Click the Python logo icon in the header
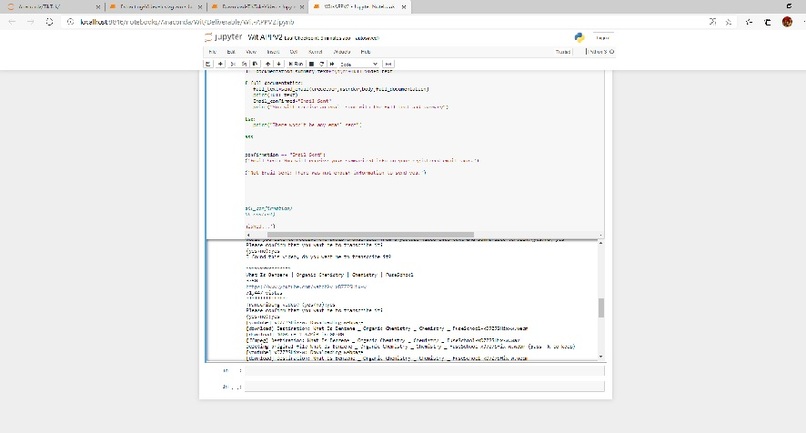Screen dimensions: 806x433 pos(579,38)
